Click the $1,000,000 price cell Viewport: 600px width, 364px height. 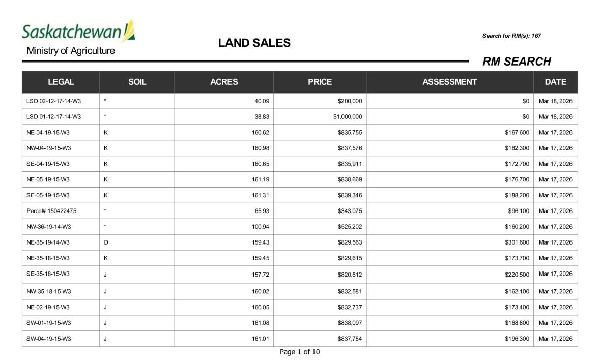(348, 117)
